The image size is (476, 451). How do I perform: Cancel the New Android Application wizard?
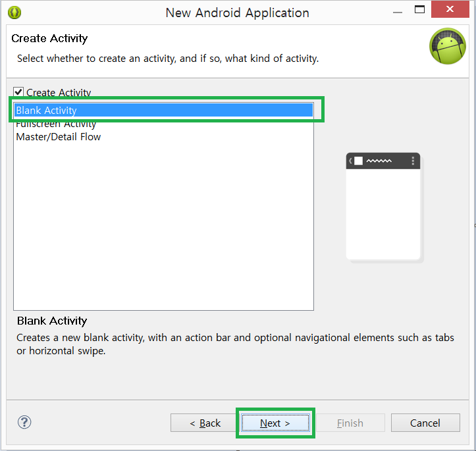pyautogui.click(x=425, y=423)
